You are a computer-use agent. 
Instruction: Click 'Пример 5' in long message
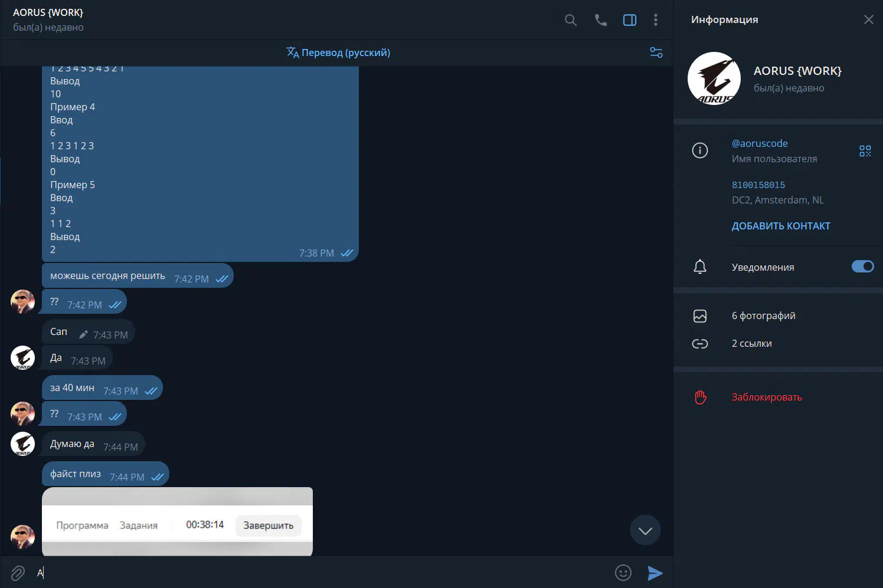click(x=73, y=185)
